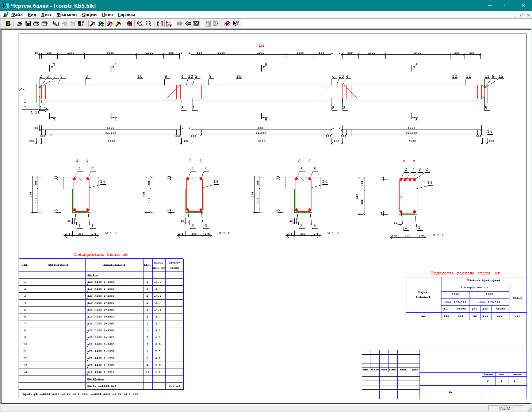Click the context help pointer question icon
532x412 pixels.
pos(236,24)
